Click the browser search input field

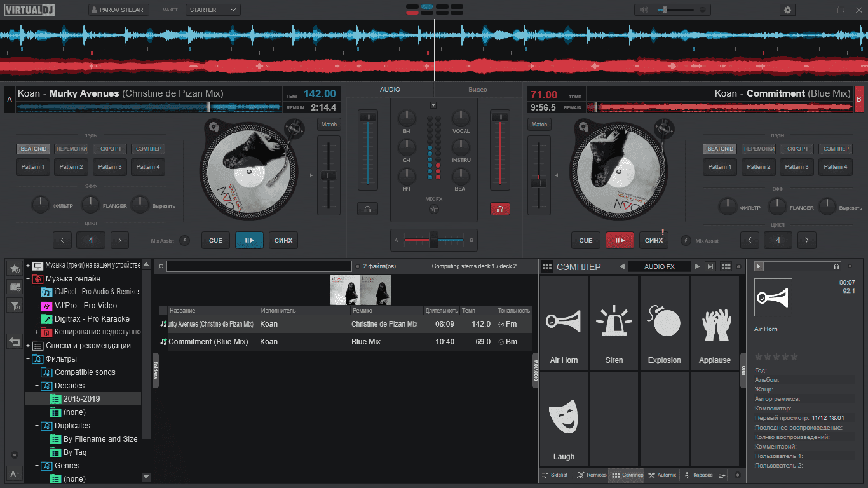259,267
